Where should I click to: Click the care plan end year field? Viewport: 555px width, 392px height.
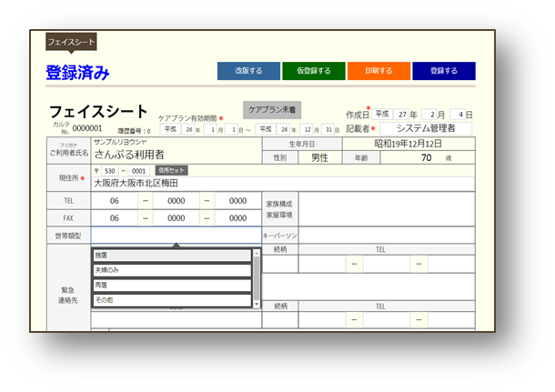(x=284, y=129)
